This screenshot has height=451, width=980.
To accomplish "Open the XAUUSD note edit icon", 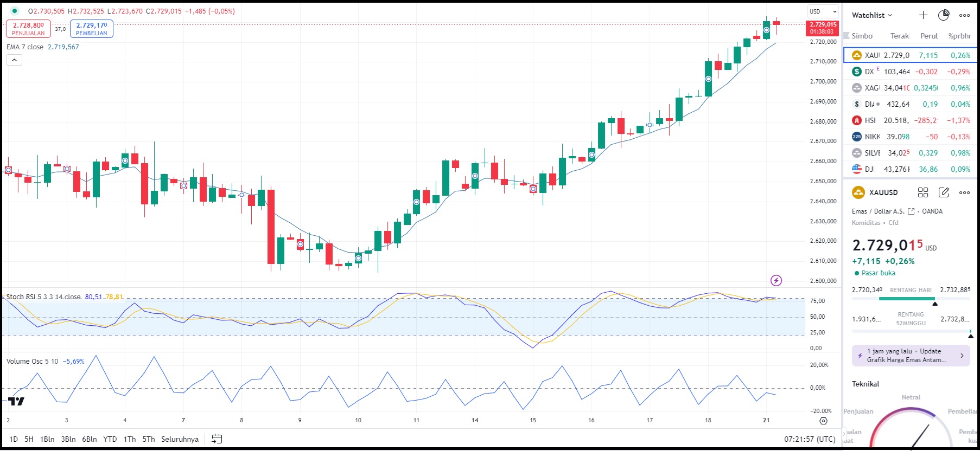I will 944,192.
